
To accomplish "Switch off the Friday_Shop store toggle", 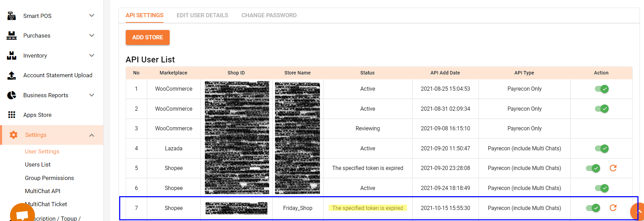I will tap(593, 208).
